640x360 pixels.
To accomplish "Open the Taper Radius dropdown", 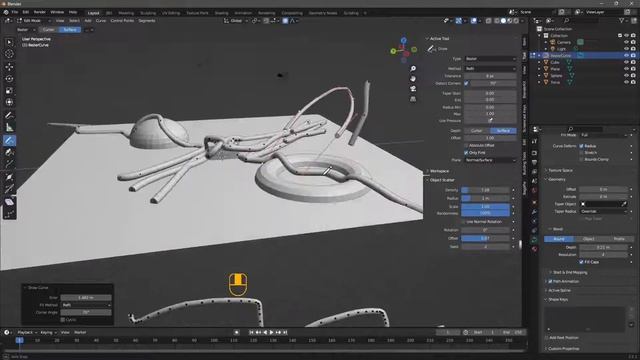I will click(603, 211).
